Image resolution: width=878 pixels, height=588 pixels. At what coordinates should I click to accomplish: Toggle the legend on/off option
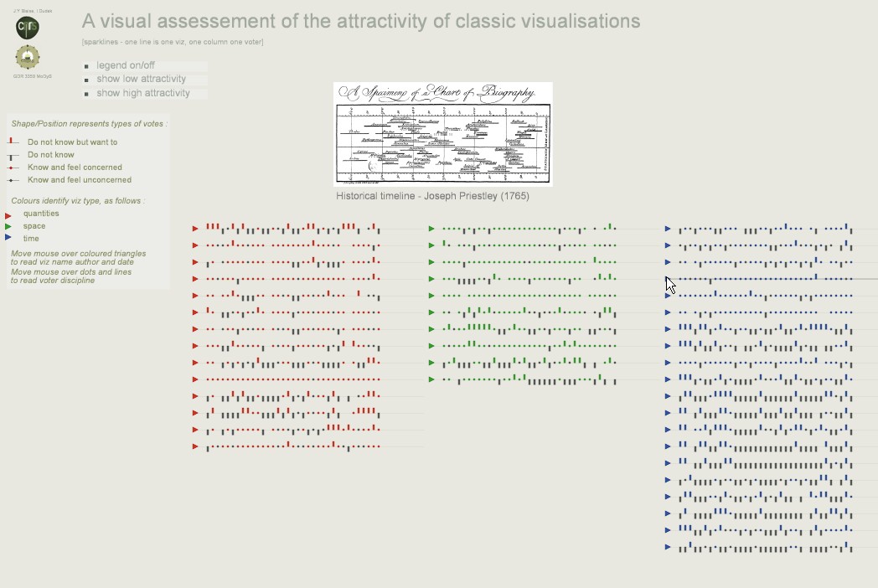click(x=145, y=65)
